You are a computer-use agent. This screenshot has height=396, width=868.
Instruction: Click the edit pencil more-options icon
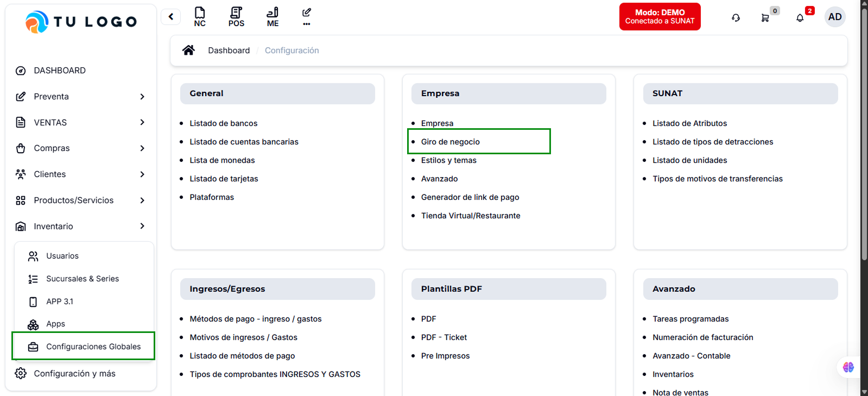(x=307, y=16)
